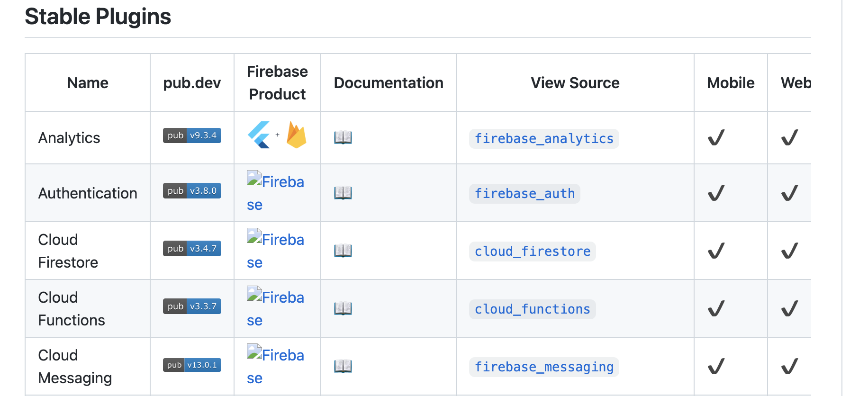Image resolution: width=868 pixels, height=396 pixels.
Task: Click the Authentication pub v3.8.0 badge
Action: pyautogui.click(x=192, y=191)
